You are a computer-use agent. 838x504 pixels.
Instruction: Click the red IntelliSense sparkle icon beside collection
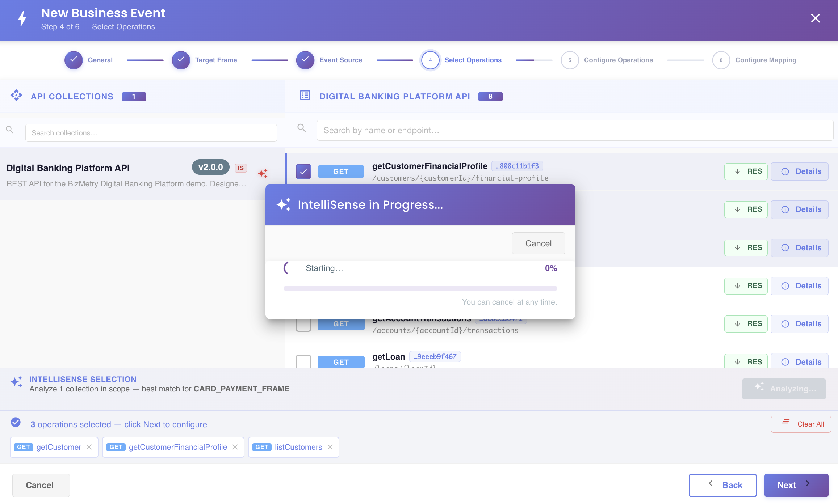click(263, 174)
